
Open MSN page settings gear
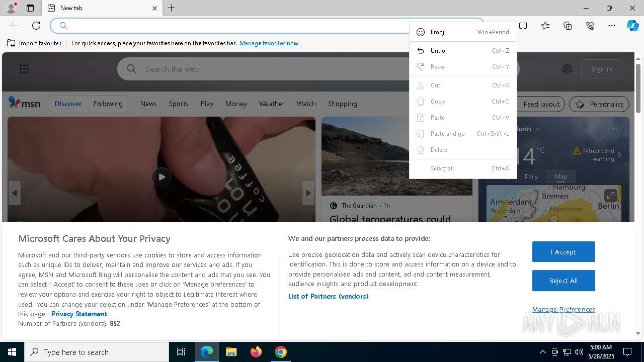(567, 69)
